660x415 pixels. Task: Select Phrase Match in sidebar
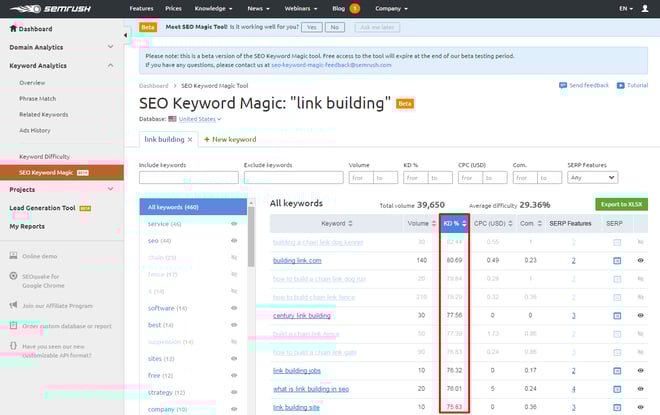pyautogui.click(x=37, y=98)
